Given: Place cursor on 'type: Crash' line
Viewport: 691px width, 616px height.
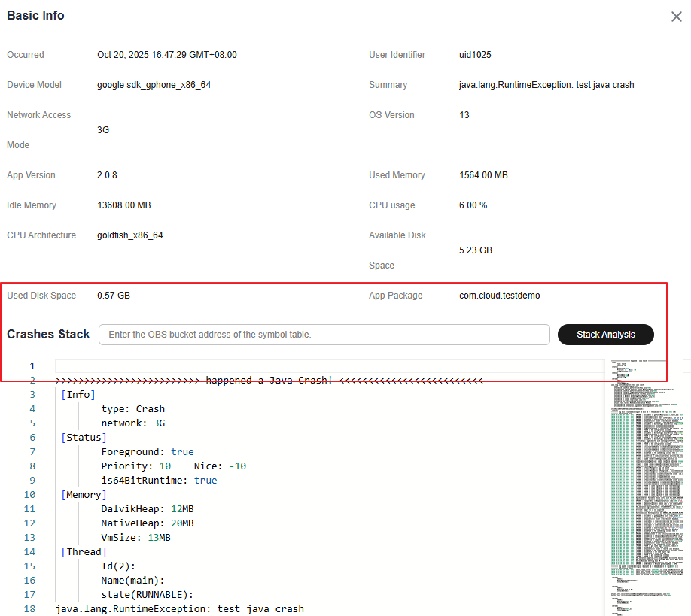Looking at the screenshot, I should [132, 409].
